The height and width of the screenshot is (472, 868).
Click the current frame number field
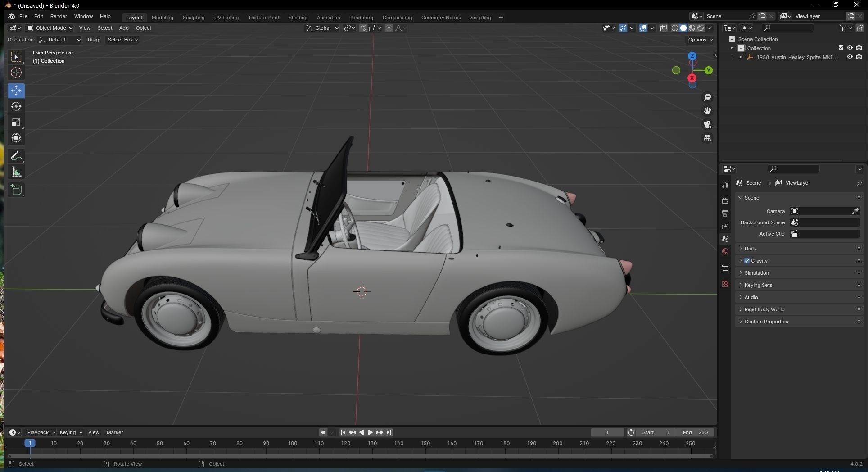coord(607,432)
